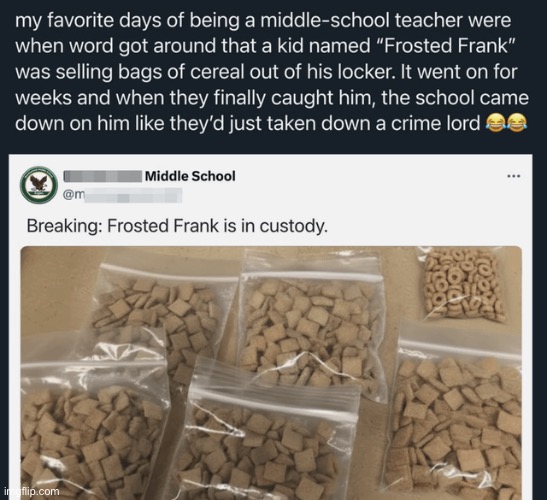The height and width of the screenshot is (500, 547).
Task: Click the top center bag of square cereal
Action: (x=312, y=323)
